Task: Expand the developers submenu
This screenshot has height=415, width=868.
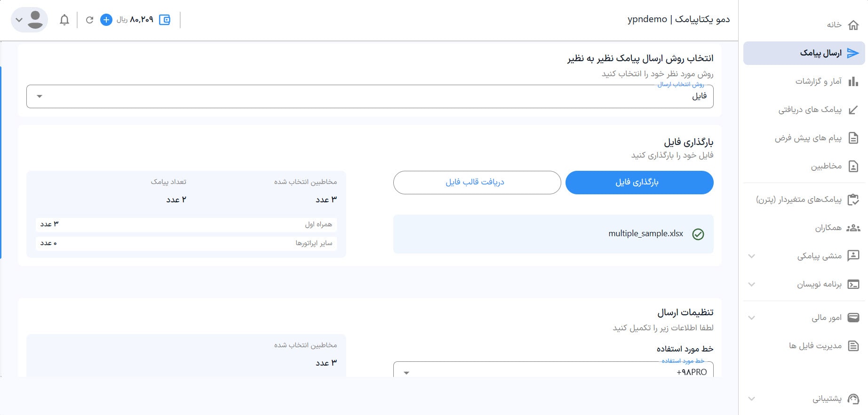Action: 752,284
